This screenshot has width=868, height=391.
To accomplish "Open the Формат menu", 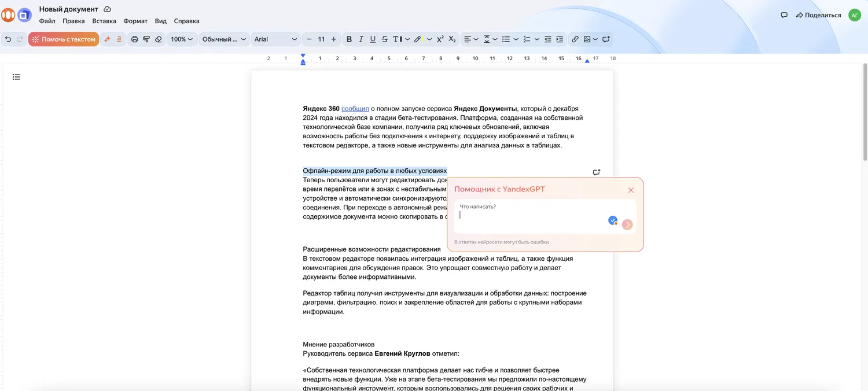I will point(135,21).
